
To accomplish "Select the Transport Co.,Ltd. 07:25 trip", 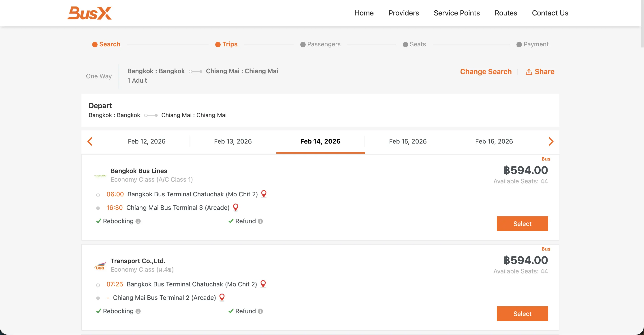I will tap(522, 314).
